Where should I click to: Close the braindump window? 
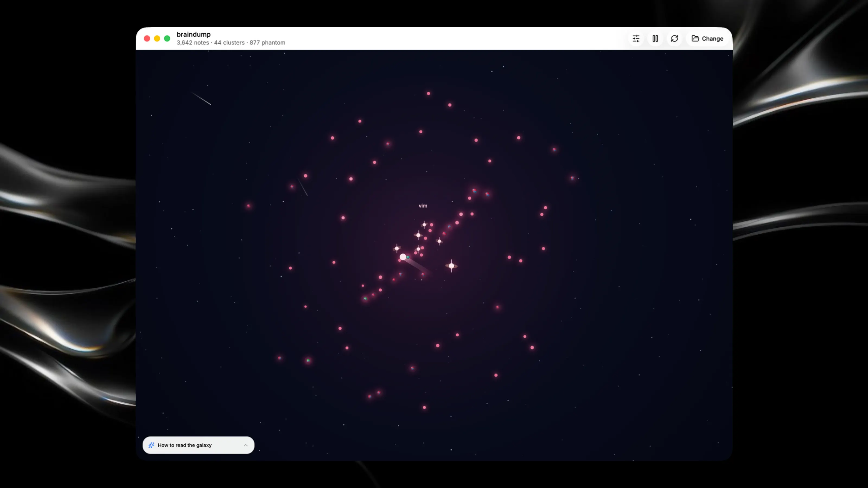147,38
